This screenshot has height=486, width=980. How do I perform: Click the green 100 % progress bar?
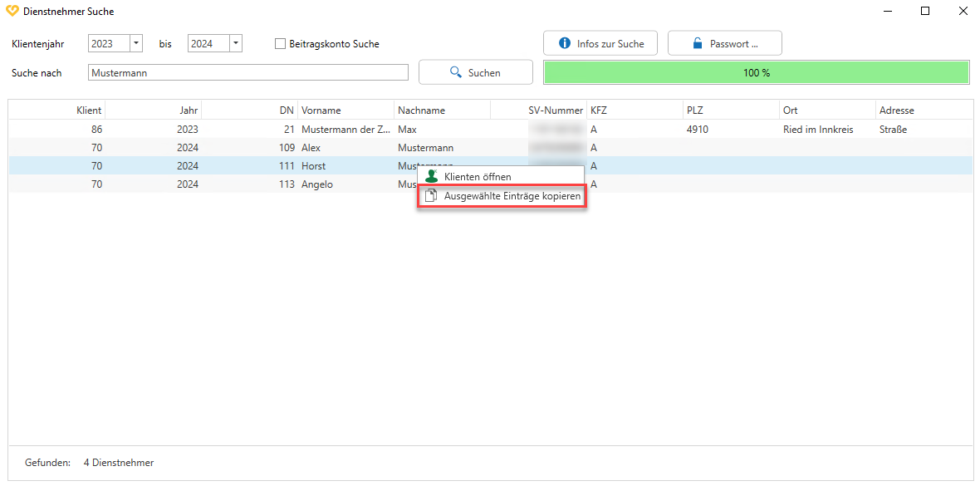[756, 72]
